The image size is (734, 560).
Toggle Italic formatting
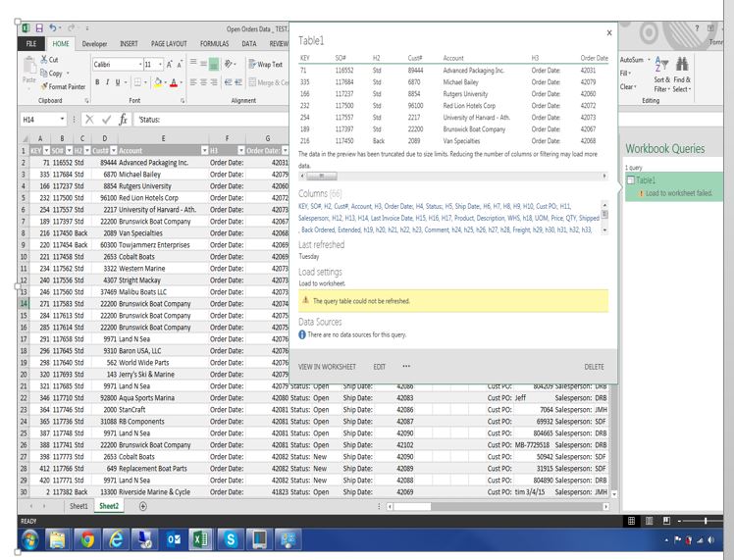(107, 82)
